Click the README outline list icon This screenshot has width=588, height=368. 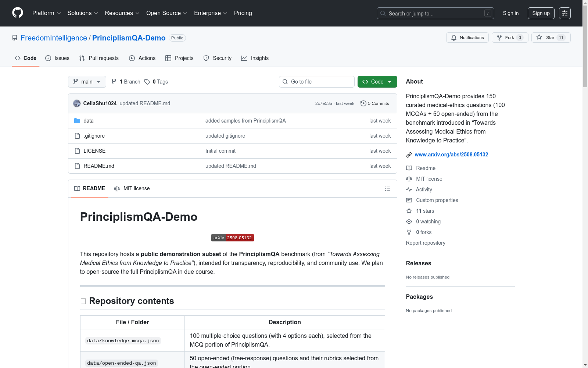click(x=388, y=189)
